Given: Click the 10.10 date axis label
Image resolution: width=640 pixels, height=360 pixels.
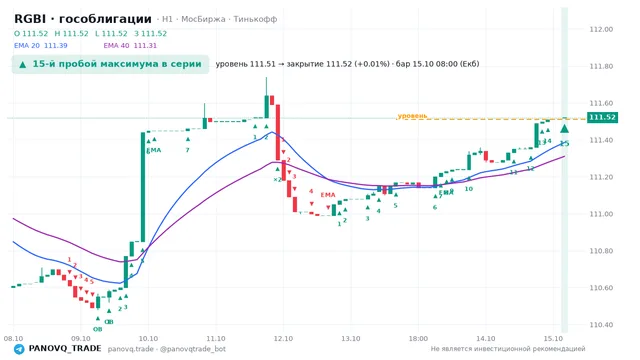Looking at the screenshot, I should [148, 339].
